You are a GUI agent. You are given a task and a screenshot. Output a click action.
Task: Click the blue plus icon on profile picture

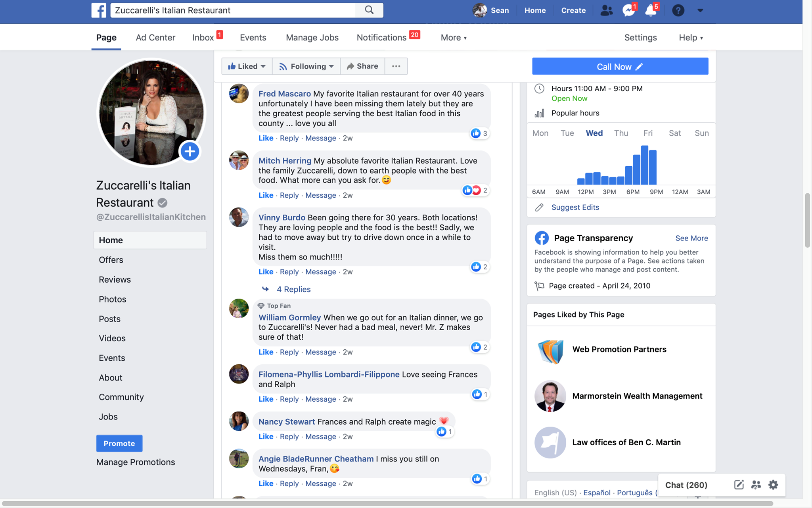[x=190, y=151]
